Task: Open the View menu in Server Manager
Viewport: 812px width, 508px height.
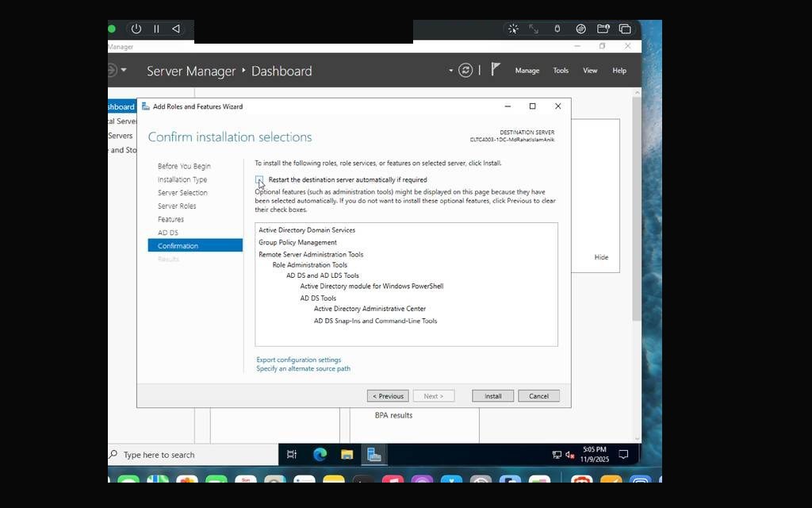Action: pyautogui.click(x=590, y=71)
